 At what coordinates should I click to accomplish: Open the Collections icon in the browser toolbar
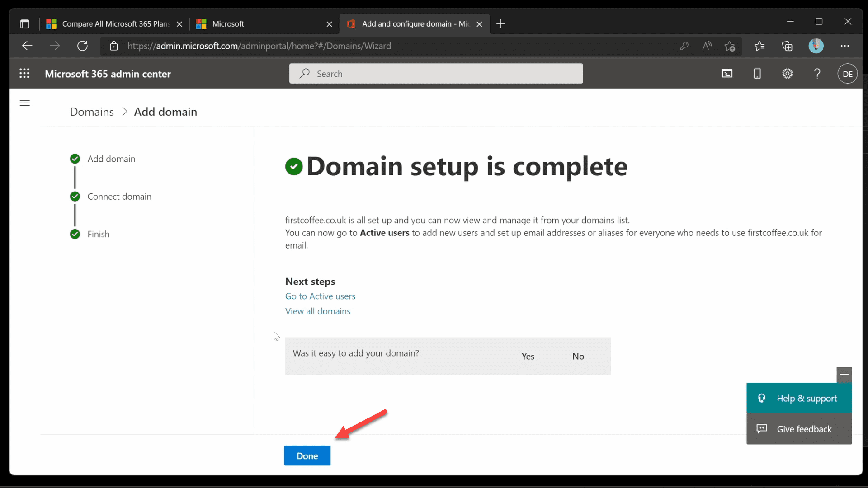pyautogui.click(x=788, y=46)
